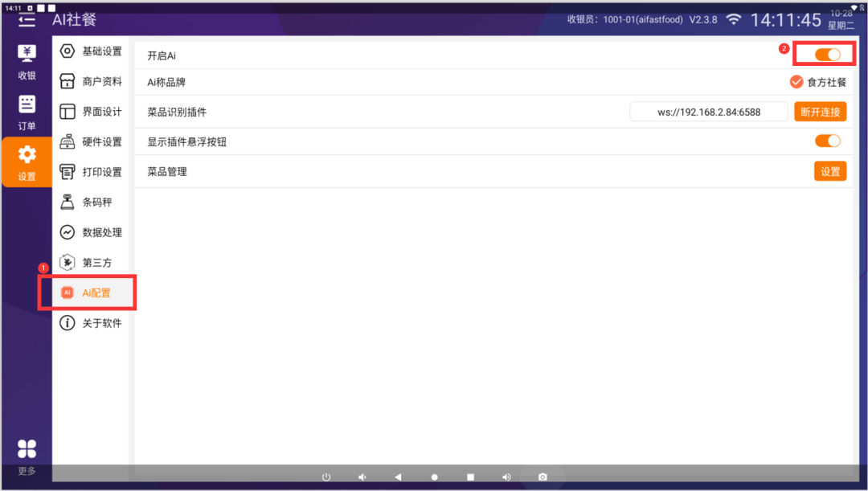Click the ws://192.168.2.84:6588 address field

(x=708, y=112)
